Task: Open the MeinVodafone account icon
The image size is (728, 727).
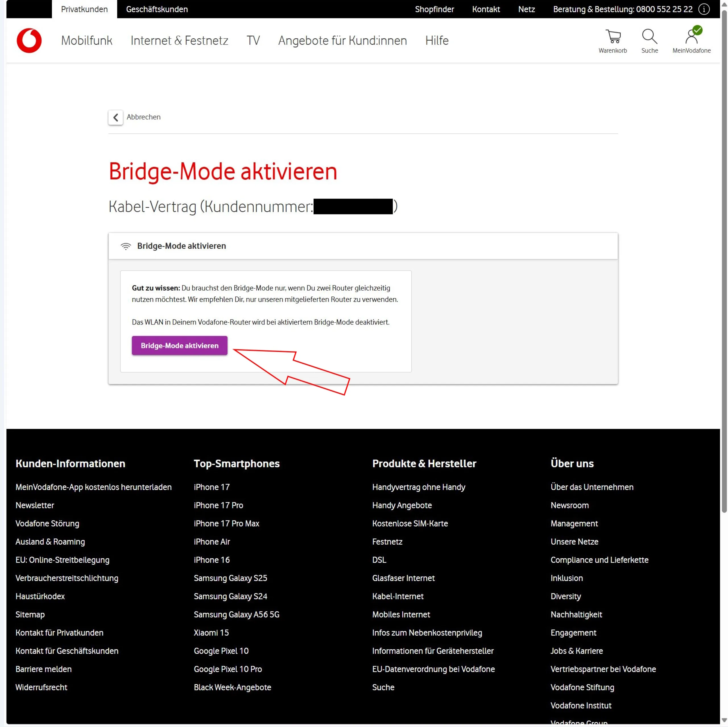Action: (691, 37)
